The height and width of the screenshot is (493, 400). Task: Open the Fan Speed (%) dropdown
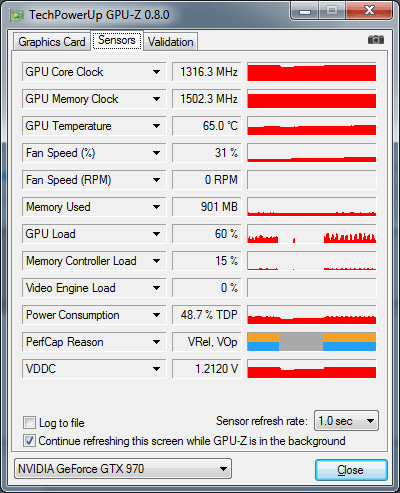156,153
